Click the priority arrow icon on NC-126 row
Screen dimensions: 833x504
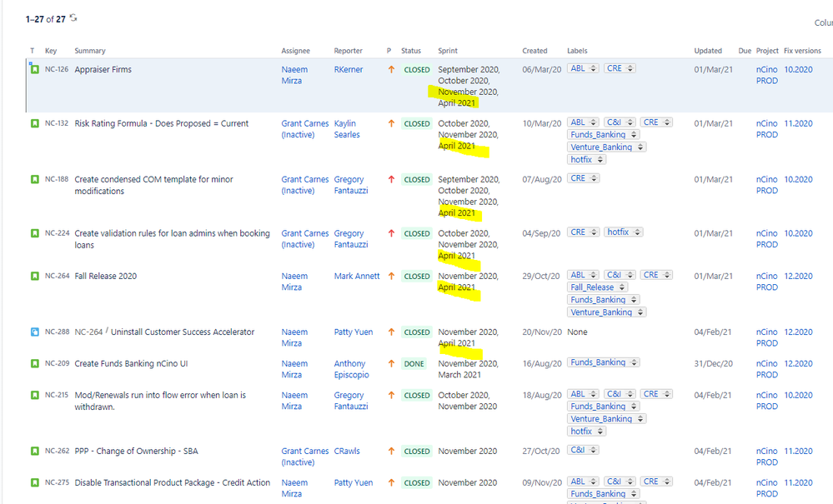coord(392,69)
